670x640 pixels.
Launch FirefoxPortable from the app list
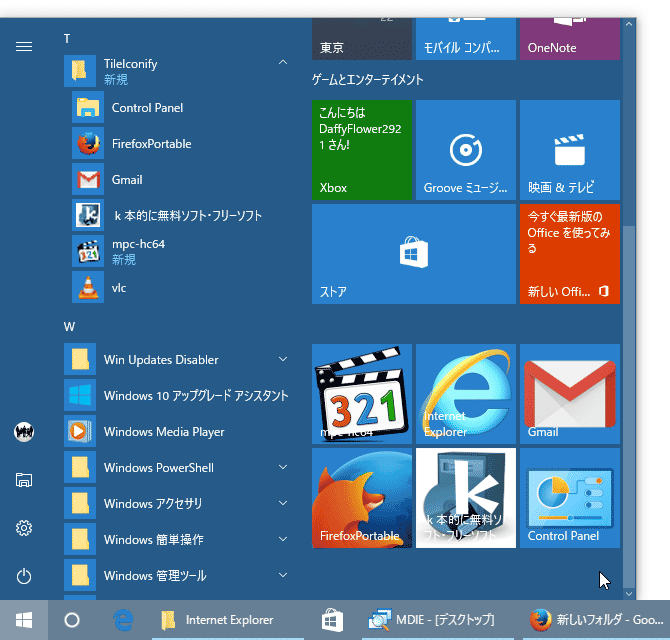click(x=179, y=144)
